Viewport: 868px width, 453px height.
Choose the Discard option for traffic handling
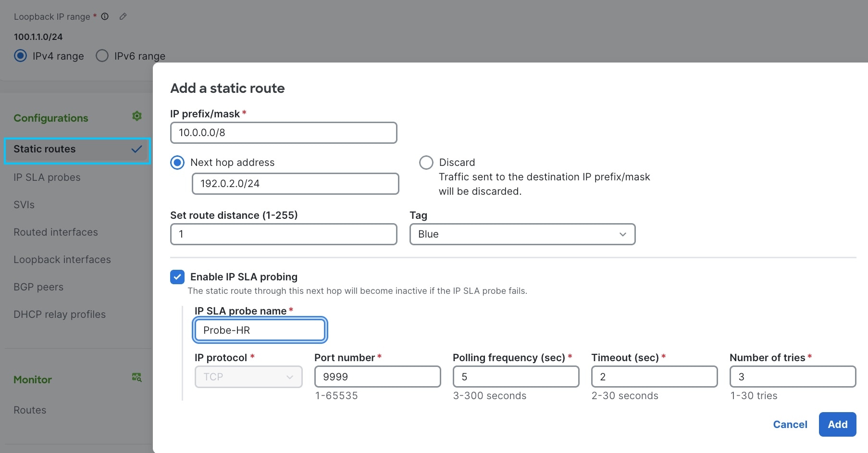[426, 162]
